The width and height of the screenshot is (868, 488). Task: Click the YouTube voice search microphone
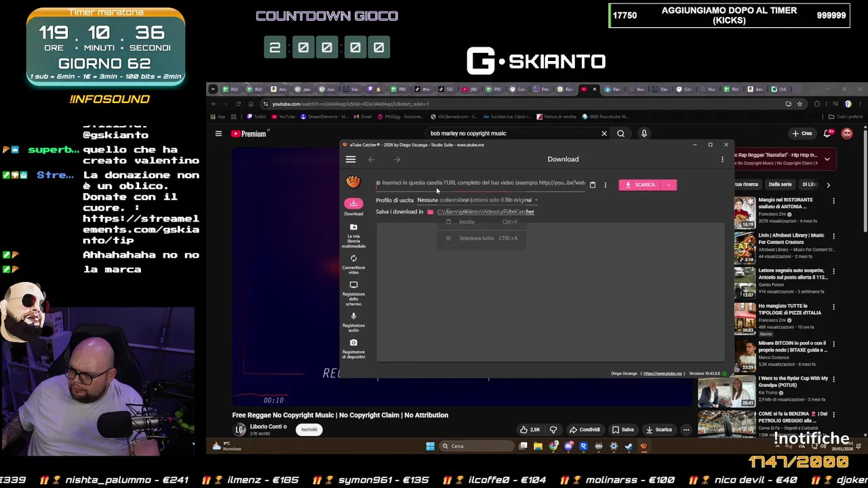644,134
